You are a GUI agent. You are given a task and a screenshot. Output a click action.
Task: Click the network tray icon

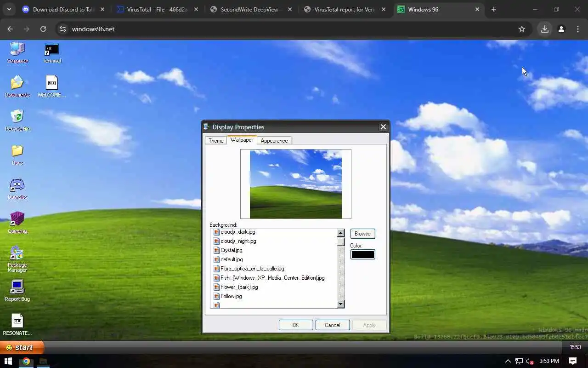coord(519,361)
